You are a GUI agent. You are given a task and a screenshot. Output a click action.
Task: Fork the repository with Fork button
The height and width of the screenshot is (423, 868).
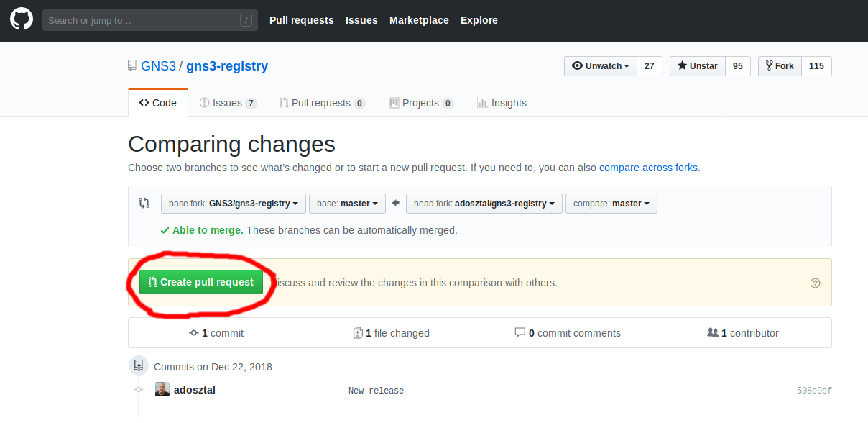pyautogui.click(x=779, y=66)
